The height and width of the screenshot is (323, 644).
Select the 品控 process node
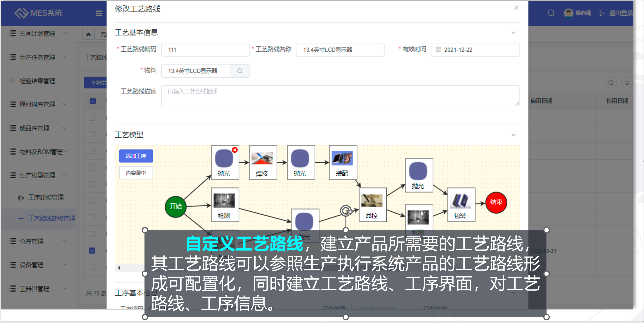(x=373, y=205)
